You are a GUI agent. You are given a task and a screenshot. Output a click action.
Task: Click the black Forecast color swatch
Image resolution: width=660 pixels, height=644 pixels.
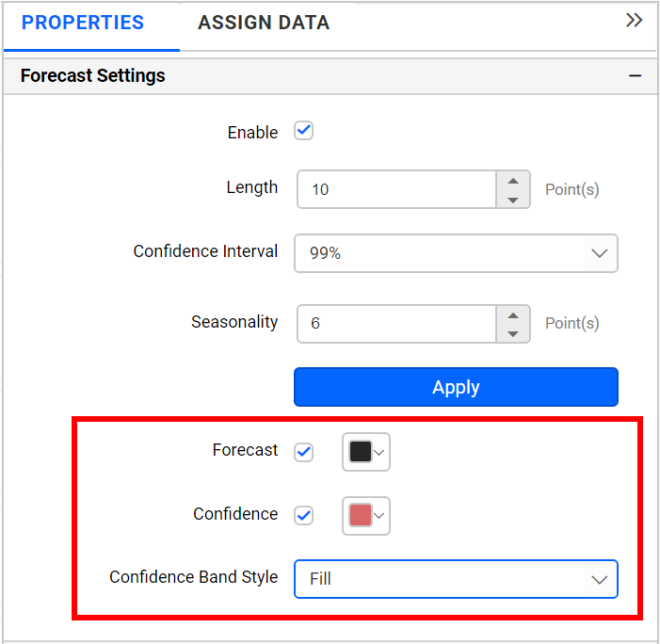(360, 452)
